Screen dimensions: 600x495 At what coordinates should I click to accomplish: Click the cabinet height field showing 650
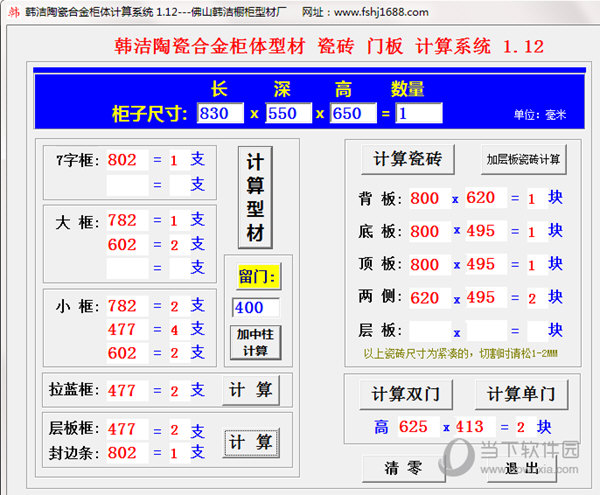point(353,113)
